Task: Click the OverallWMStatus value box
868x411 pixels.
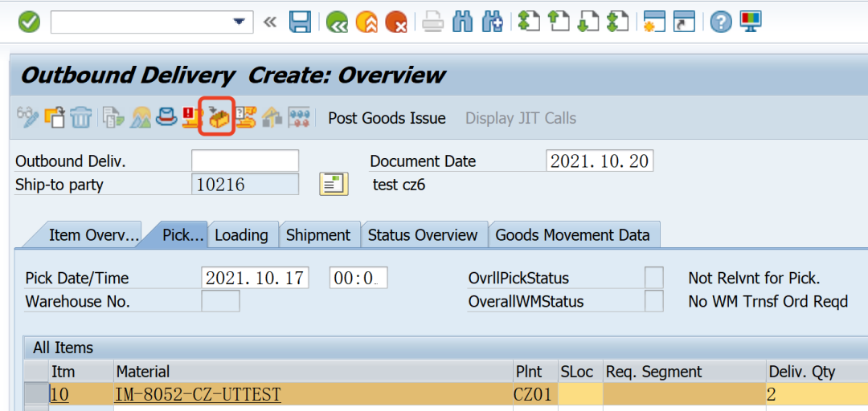Action: (654, 302)
